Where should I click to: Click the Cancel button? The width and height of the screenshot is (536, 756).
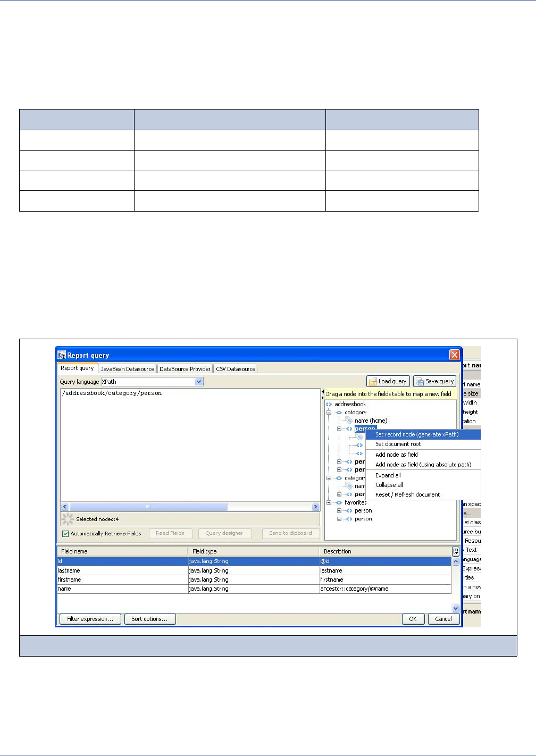(x=443, y=619)
